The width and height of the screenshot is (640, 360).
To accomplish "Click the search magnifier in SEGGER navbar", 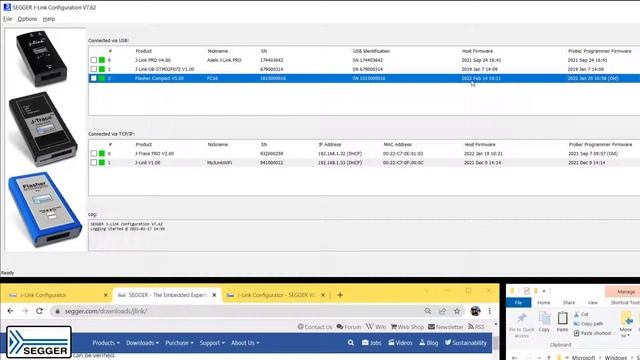I will tap(351, 343).
